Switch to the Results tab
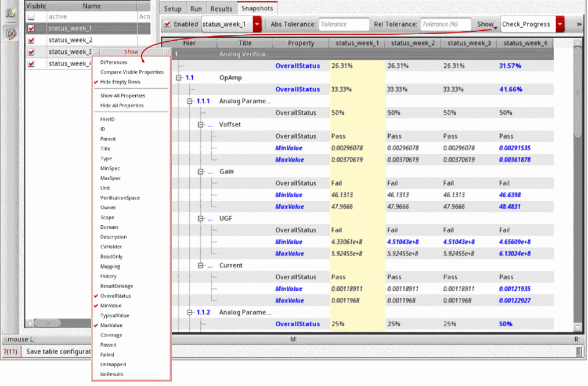Screen dimensions: 588x386 point(221,9)
